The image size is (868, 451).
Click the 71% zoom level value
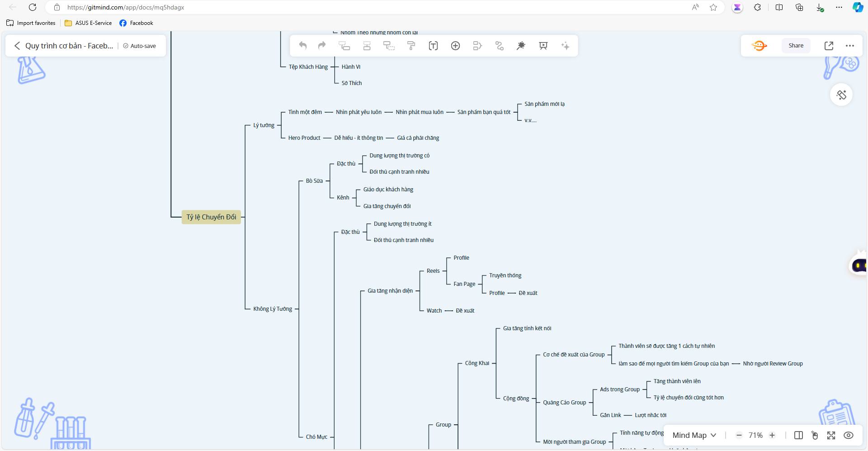coord(755,435)
